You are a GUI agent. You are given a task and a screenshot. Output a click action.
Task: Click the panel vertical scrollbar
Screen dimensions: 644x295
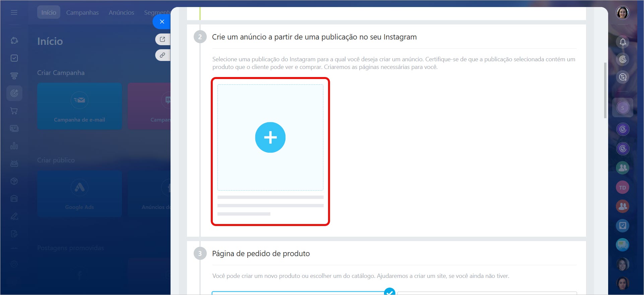pyautogui.click(x=605, y=90)
